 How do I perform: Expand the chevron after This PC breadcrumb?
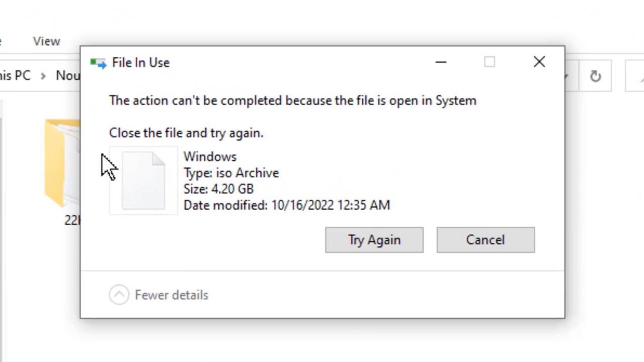(43, 76)
